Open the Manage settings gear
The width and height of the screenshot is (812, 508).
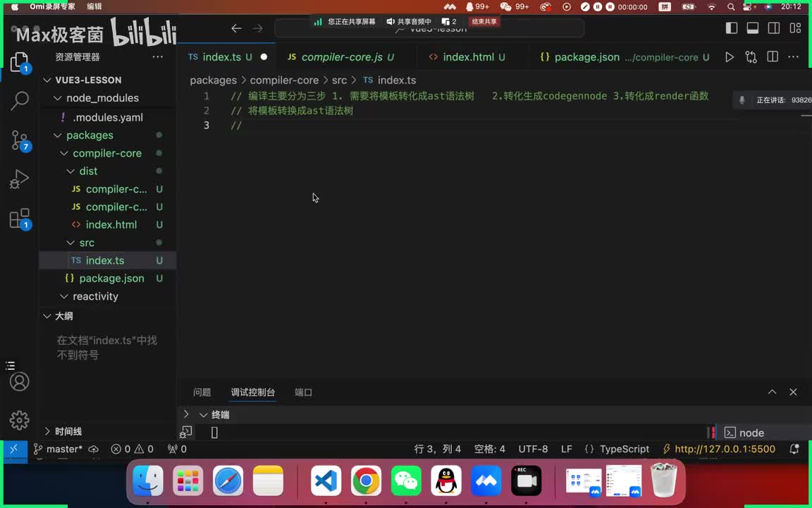click(x=20, y=421)
